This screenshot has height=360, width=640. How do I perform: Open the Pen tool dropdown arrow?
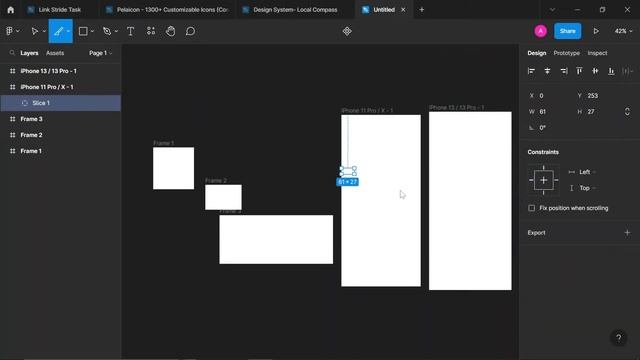point(116,31)
